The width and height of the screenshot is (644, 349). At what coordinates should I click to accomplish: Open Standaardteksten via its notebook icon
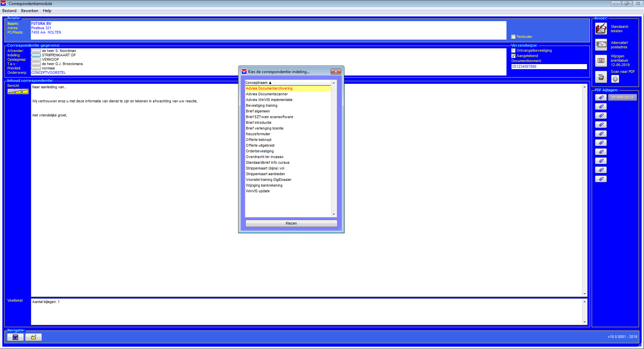601,29
